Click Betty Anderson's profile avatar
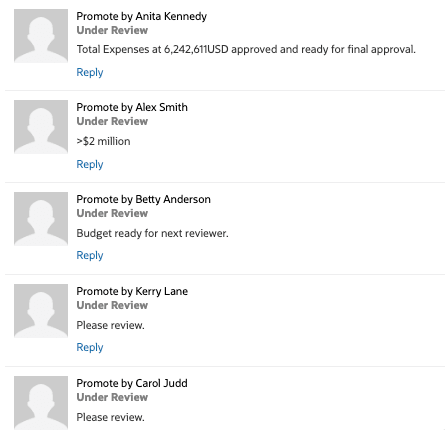445x430 pixels. [x=41, y=219]
